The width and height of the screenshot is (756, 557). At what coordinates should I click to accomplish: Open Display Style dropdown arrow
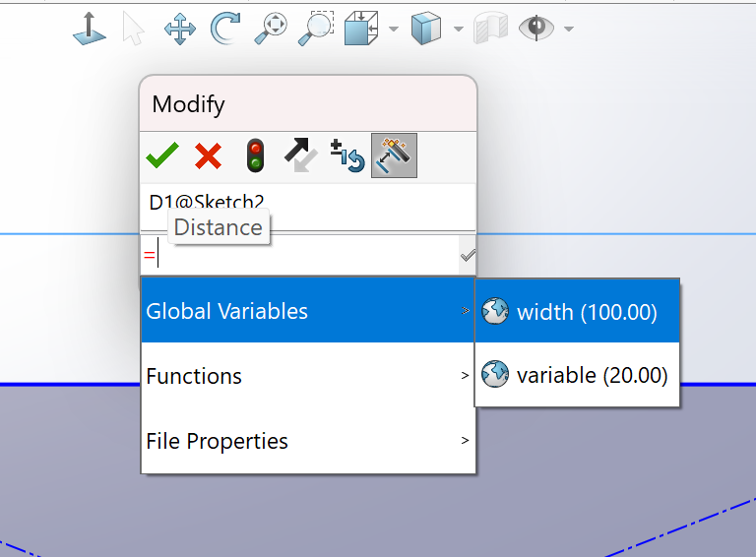(459, 29)
